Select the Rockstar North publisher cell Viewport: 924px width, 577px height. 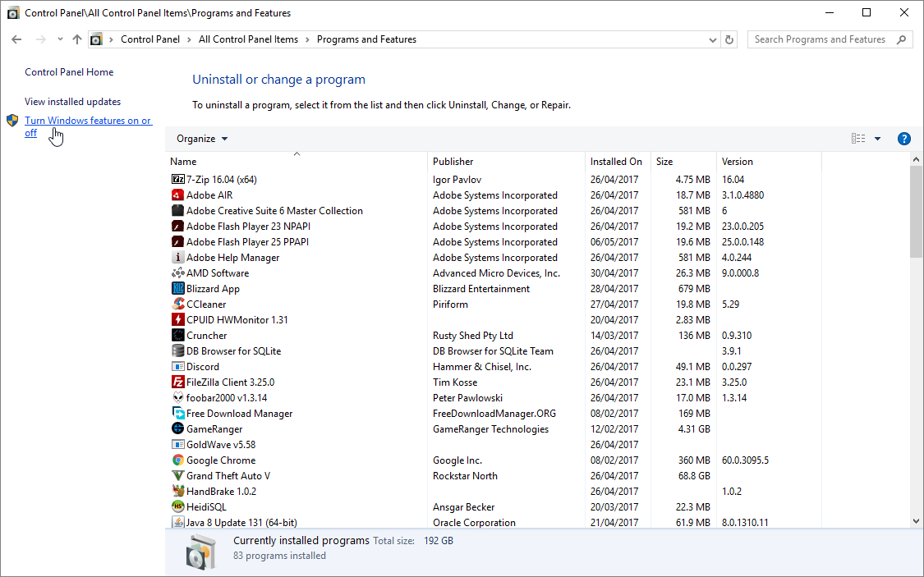[x=465, y=476]
